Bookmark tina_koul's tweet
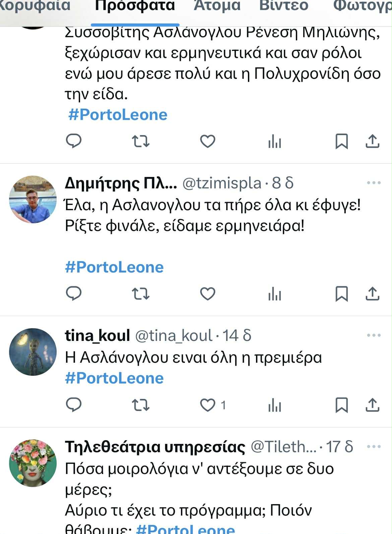This screenshot has height=534, width=392. tap(341, 405)
